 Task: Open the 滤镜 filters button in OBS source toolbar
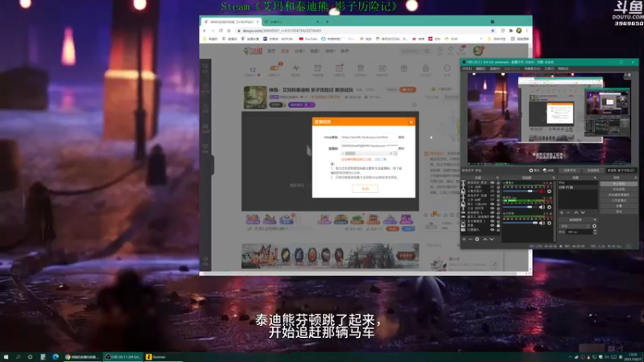(549, 171)
